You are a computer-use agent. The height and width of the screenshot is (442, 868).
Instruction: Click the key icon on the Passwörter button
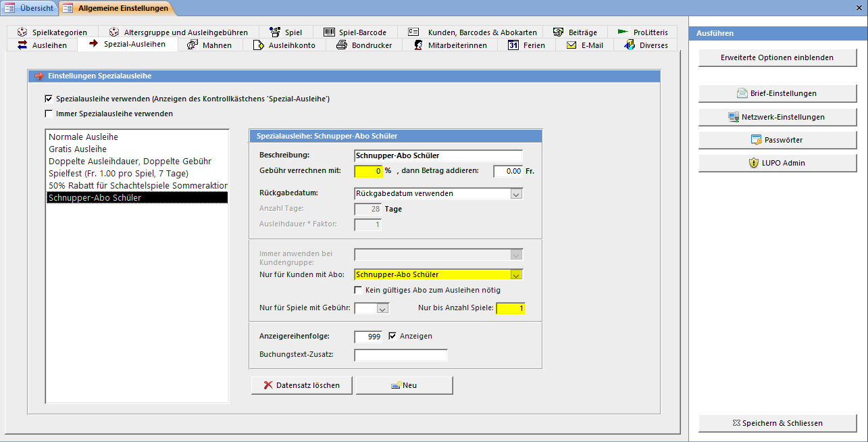[757, 140]
